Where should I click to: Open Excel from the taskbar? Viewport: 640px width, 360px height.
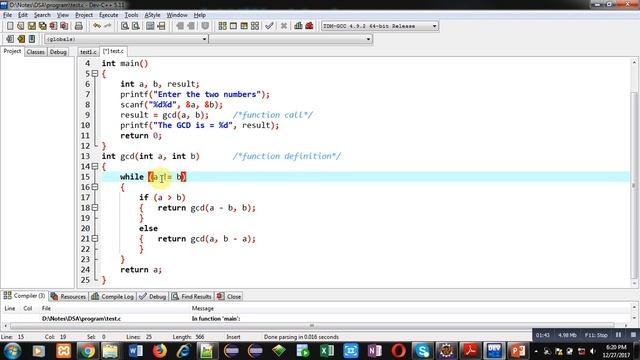327,351
